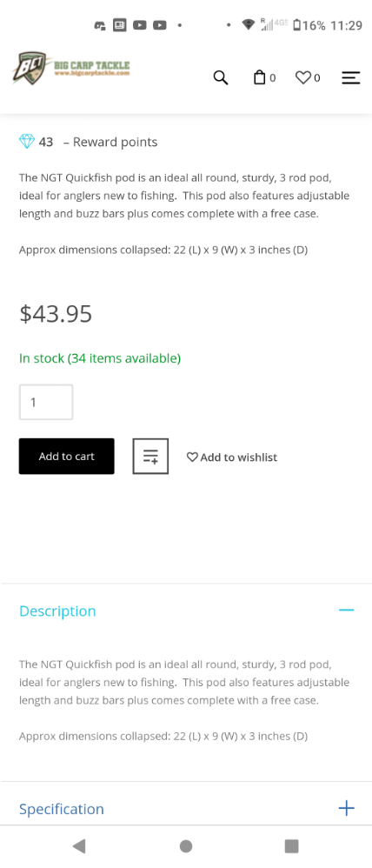View wishlist via header heart icon
The height and width of the screenshot is (868, 372).
[302, 78]
